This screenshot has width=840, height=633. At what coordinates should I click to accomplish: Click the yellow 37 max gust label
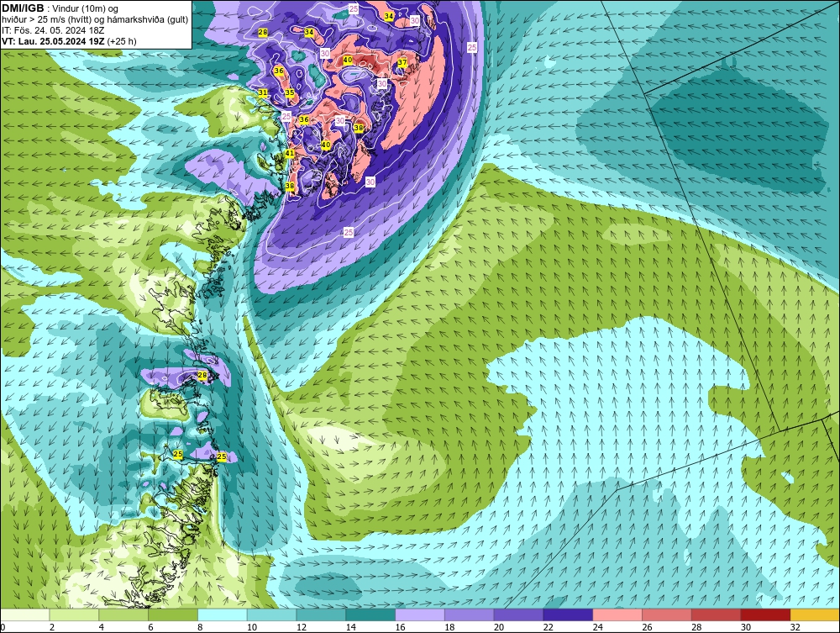[x=402, y=63]
